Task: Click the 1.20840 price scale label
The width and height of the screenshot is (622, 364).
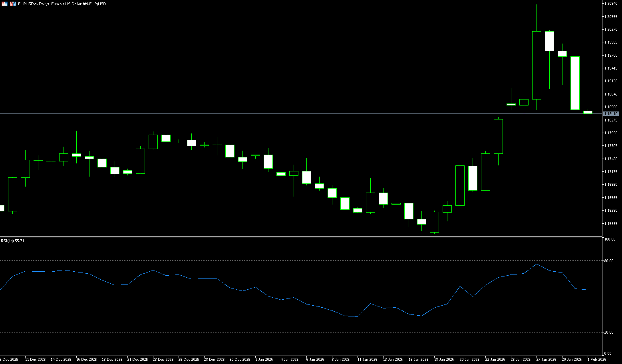Action: pos(611,4)
